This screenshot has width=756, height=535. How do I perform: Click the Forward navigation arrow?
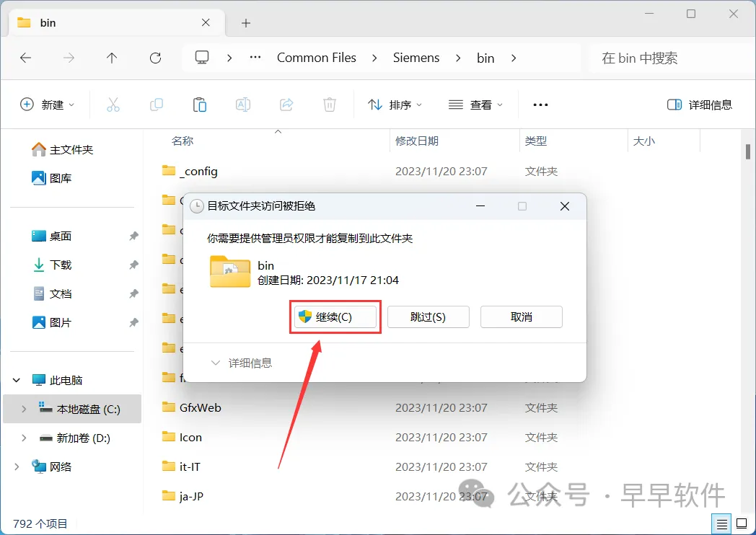click(x=69, y=58)
